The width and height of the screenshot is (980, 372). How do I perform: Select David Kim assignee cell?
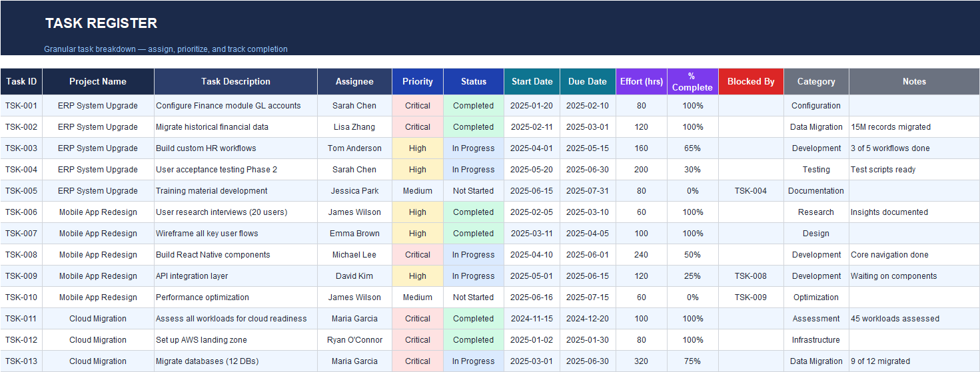[354, 276]
